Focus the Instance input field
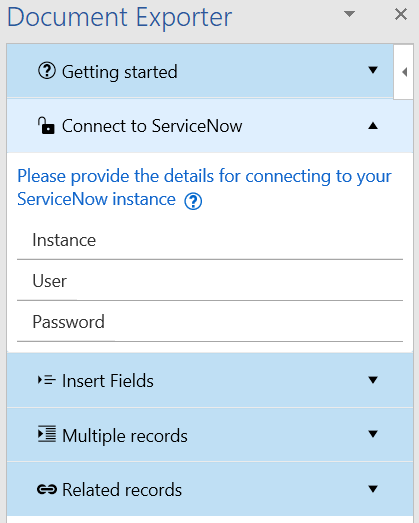Image resolution: width=419 pixels, height=523 pixels. 210,240
